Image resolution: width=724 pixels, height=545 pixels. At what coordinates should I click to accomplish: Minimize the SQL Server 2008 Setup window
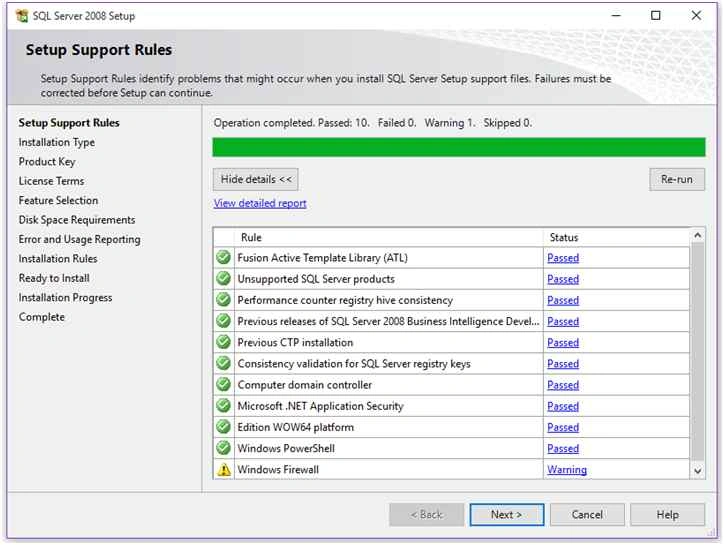pyautogui.click(x=616, y=15)
